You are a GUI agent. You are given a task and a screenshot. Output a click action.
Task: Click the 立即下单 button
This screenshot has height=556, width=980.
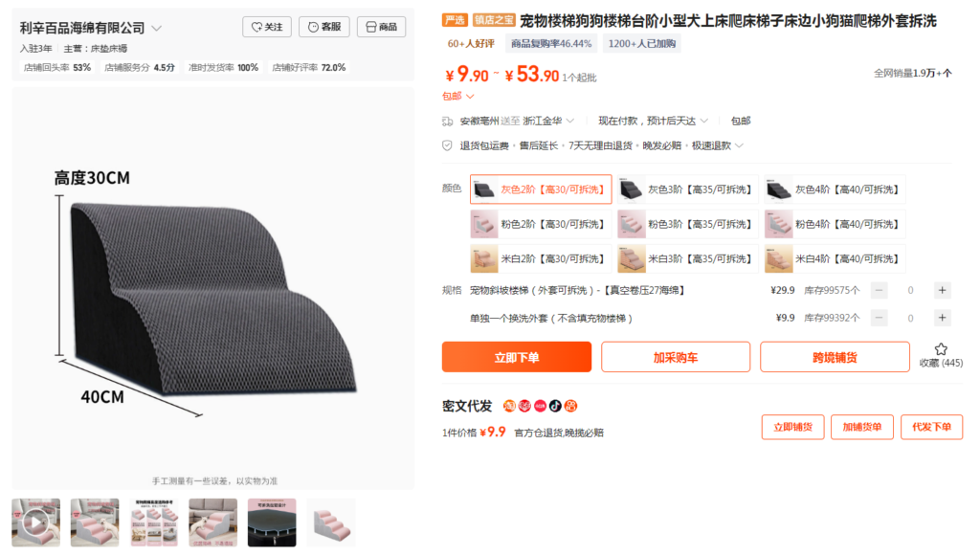coord(516,357)
